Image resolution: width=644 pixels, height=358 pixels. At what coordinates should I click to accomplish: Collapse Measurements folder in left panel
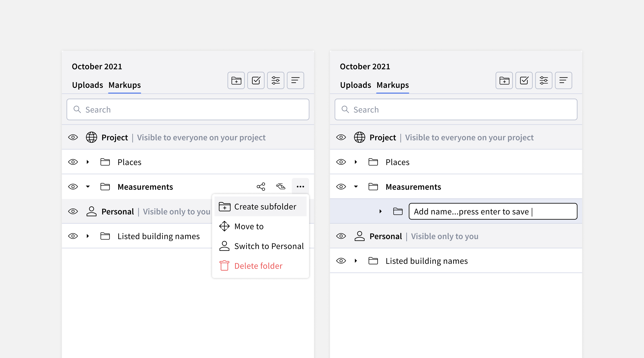pos(88,187)
